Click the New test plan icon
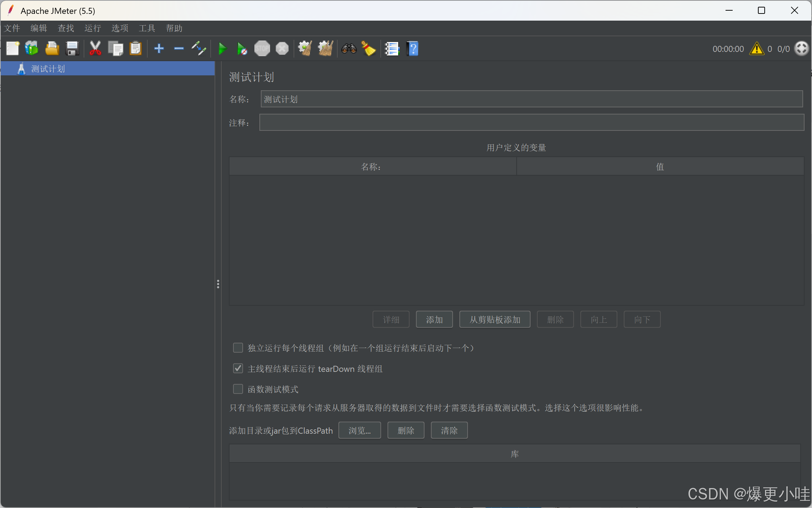The height and width of the screenshot is (508, 812). coord(13,49)
